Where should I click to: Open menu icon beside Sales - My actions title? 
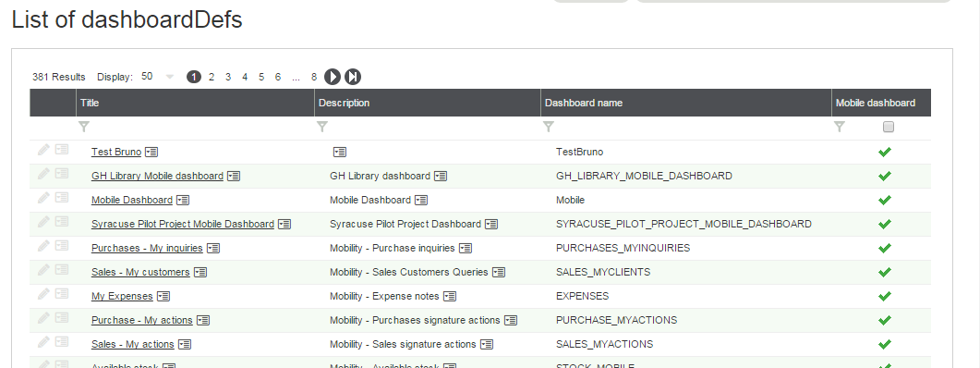pos(185,344)
